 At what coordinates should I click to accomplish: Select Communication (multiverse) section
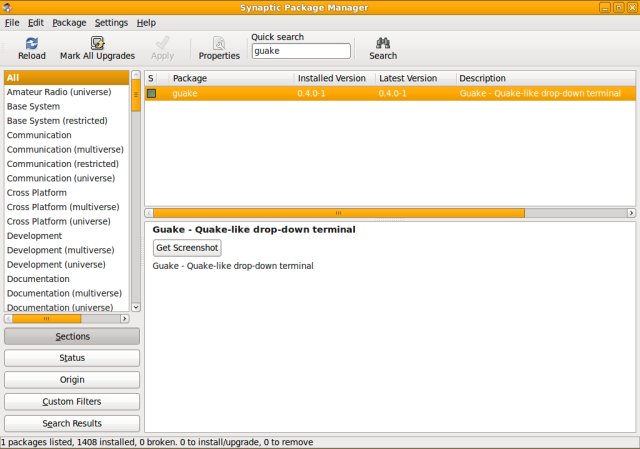[67, 149]
